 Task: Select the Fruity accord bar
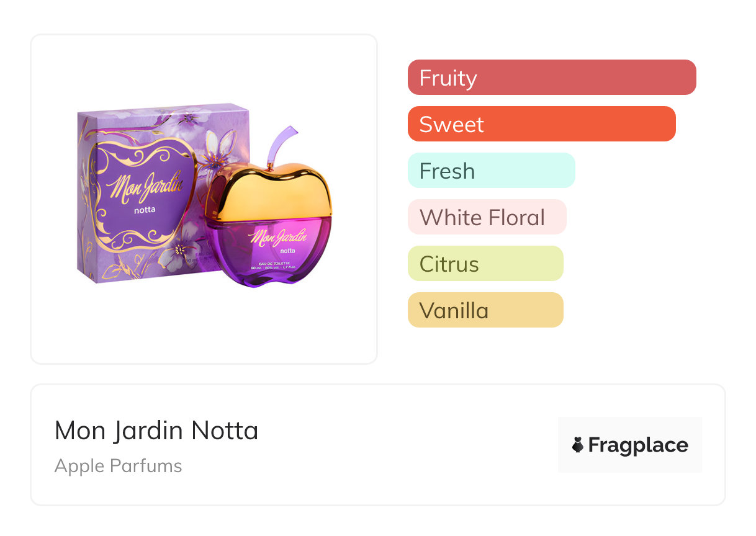(x=552, y=78)
